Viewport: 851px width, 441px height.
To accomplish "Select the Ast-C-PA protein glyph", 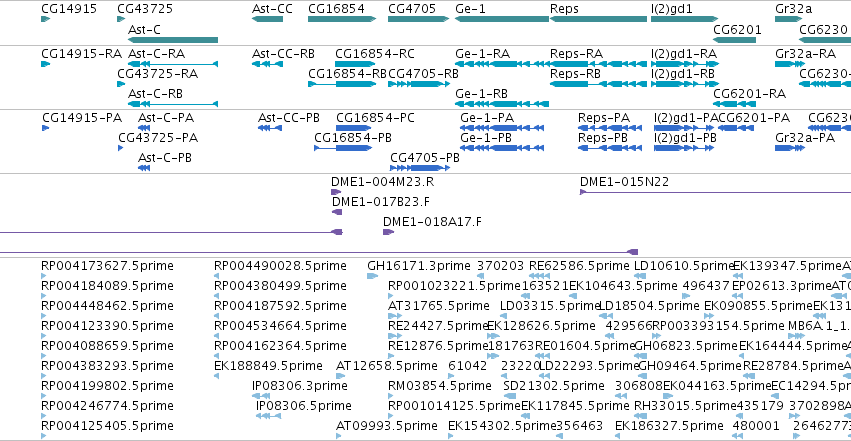I will click(x=144, y=128).
